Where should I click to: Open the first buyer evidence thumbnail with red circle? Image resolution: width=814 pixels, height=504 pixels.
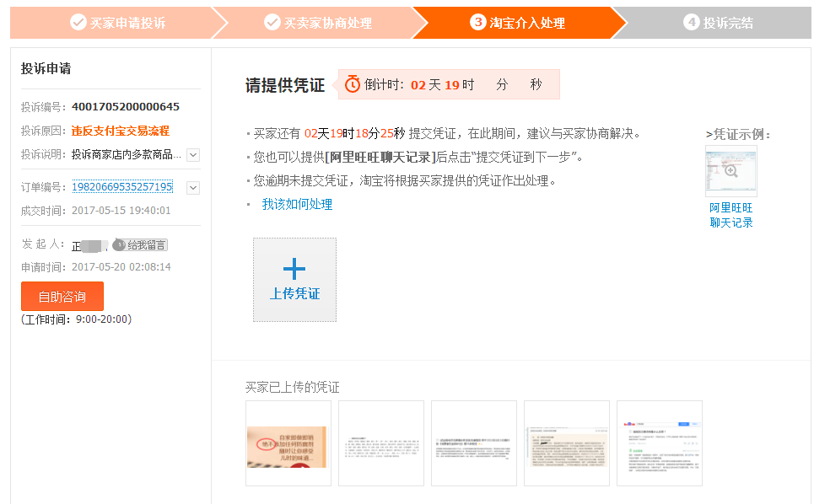pyautogui.click(x=288, y=442)
